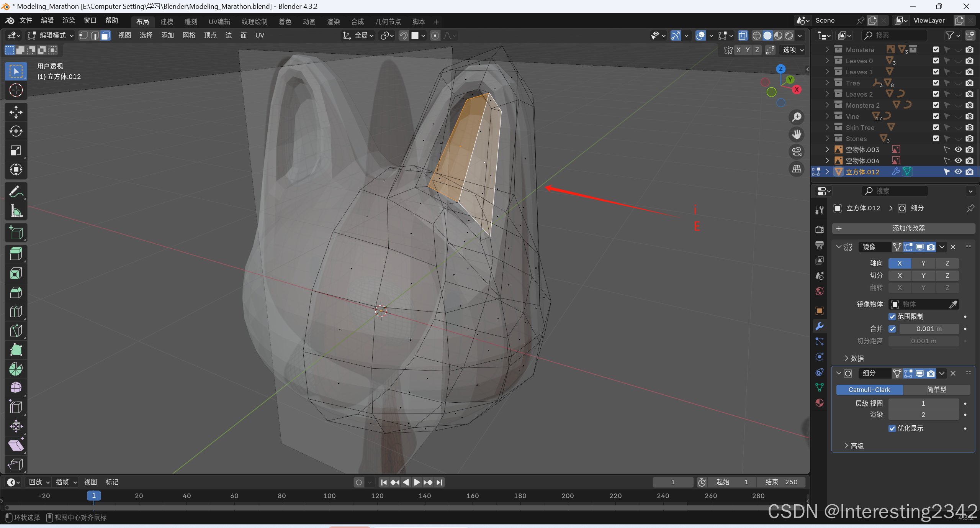Hide 空物体.003 in viewport
Screen dimensions: 980x528
(x=958, y=149)
